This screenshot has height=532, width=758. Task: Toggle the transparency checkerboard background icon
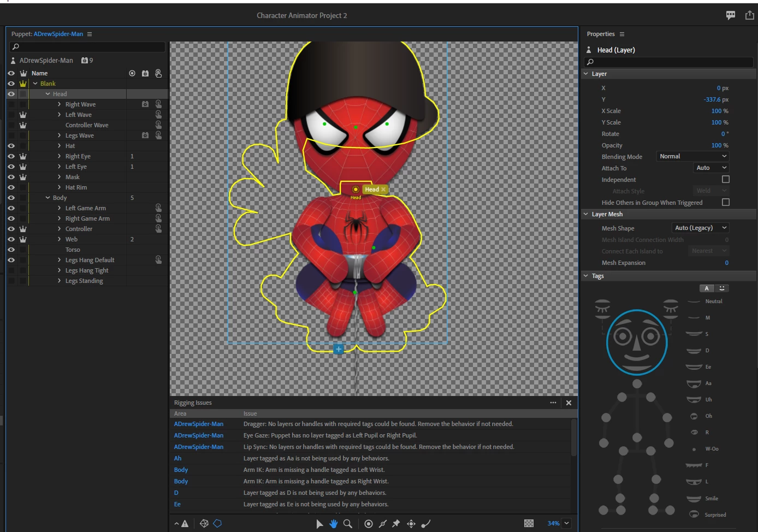coord(529,523)
